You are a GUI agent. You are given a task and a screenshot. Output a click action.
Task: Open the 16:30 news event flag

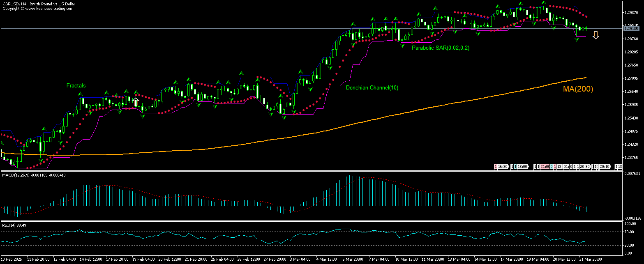coord(502,167)
